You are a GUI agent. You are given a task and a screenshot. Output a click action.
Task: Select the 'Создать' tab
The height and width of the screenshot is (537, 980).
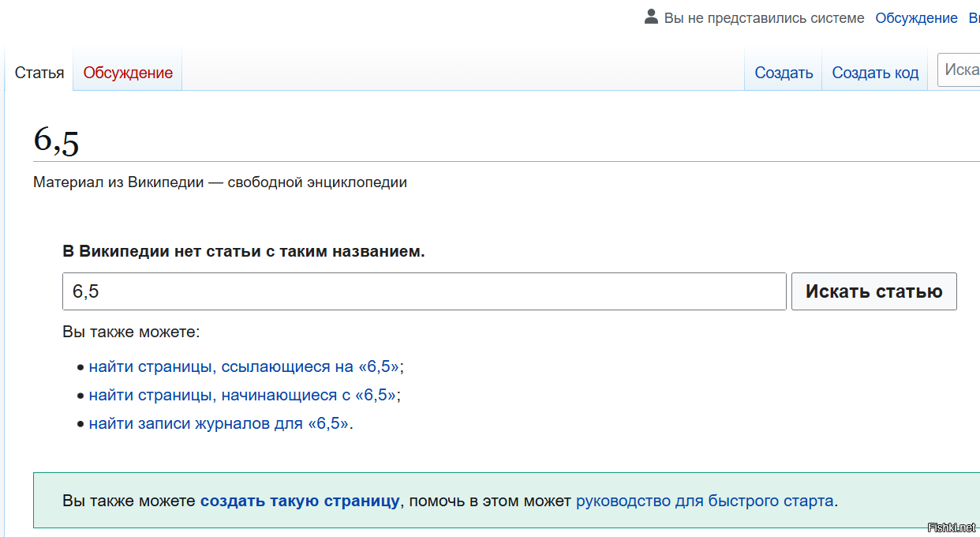(784, 73)
